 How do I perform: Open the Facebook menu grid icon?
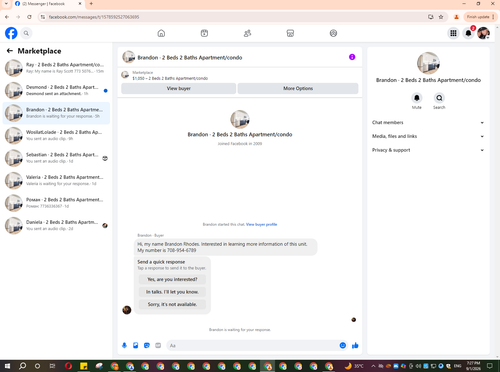pyautogui.click(x=453, y=33)
